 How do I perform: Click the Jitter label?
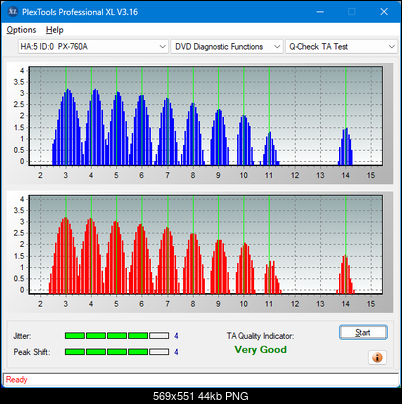[x=22, y=336]
